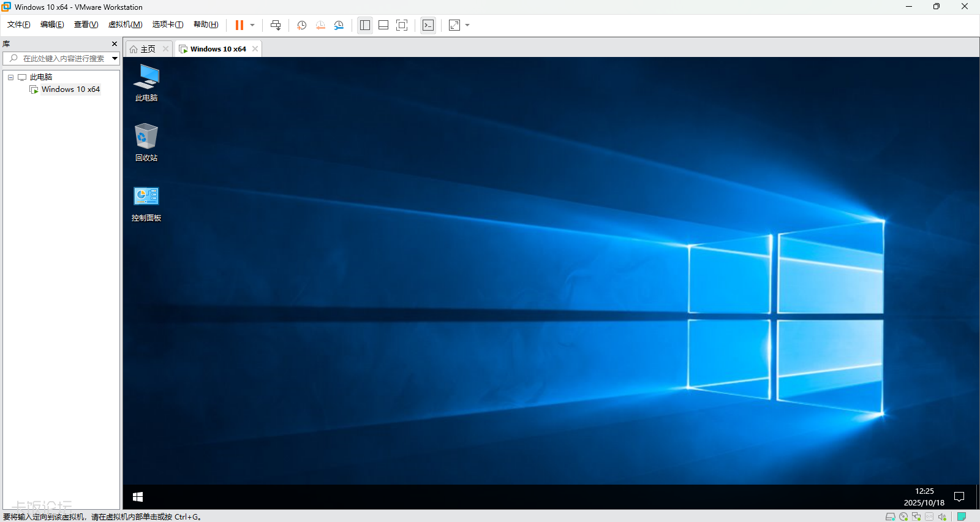Click send Ctrl+Alt+Del toolbar icon
Screen dimensions: 980x522
[x=276, y=25]
